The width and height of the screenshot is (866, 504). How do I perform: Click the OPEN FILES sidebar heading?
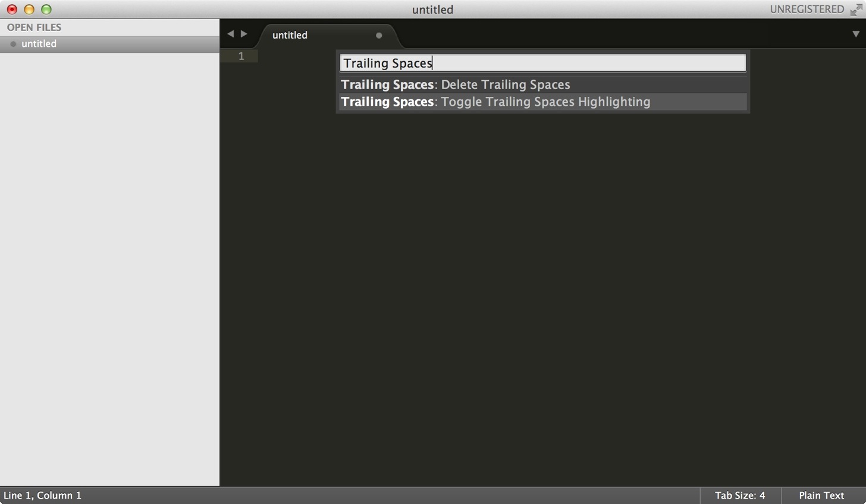[34, 27]
